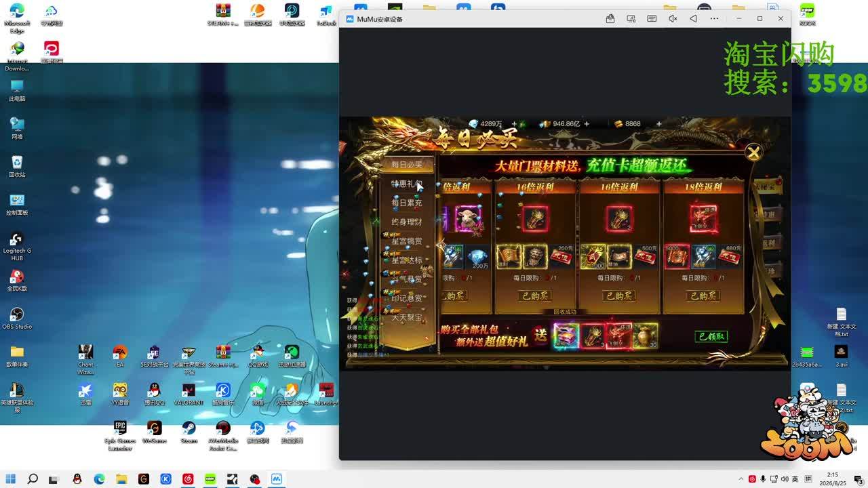Launch 5E对战平台 shortcut
This screenshot has width=868, height=488.
tap(154, 357)
